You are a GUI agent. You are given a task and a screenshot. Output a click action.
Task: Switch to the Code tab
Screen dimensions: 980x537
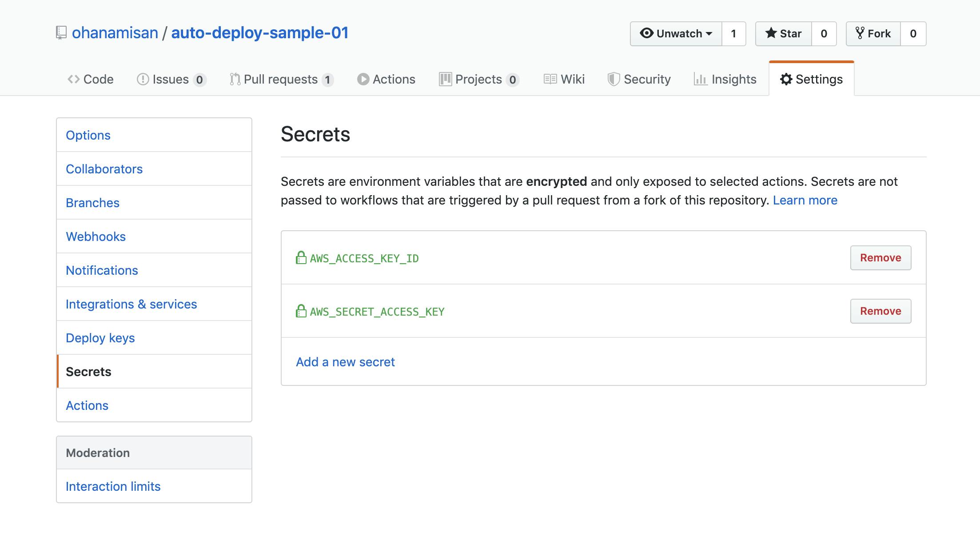click(x=91, y=79)
